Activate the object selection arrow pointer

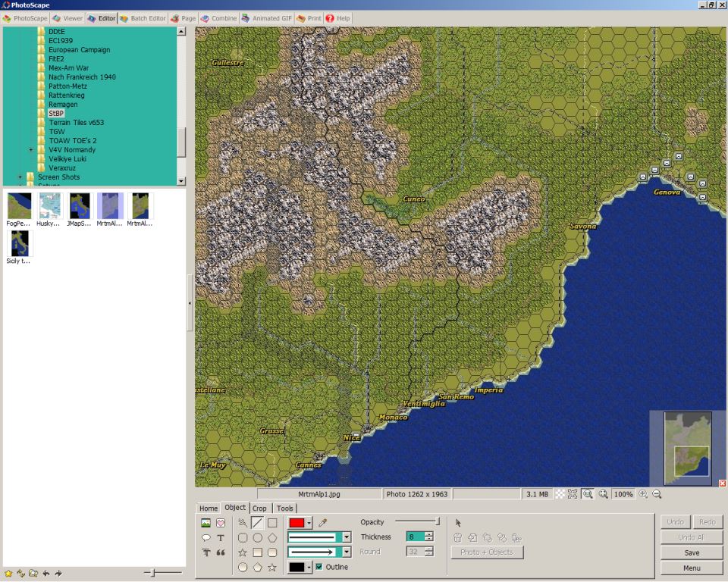pos(458,523)
